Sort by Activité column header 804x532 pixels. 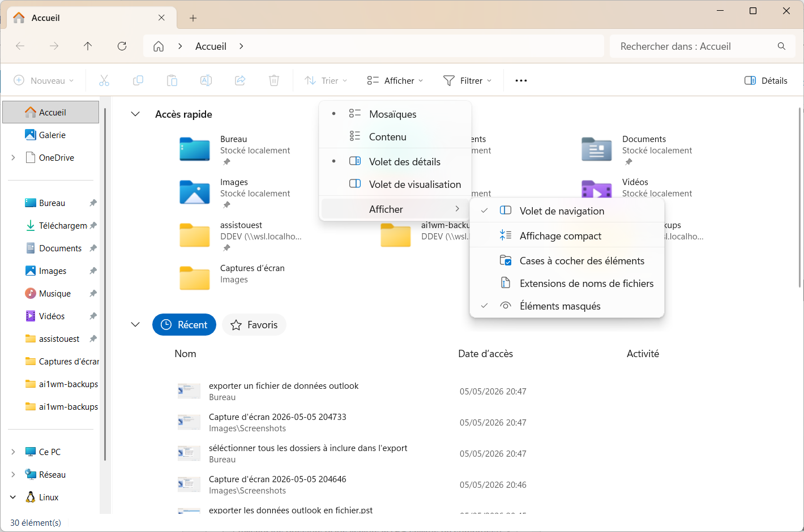pyautogui.click(x=643, y=353)
